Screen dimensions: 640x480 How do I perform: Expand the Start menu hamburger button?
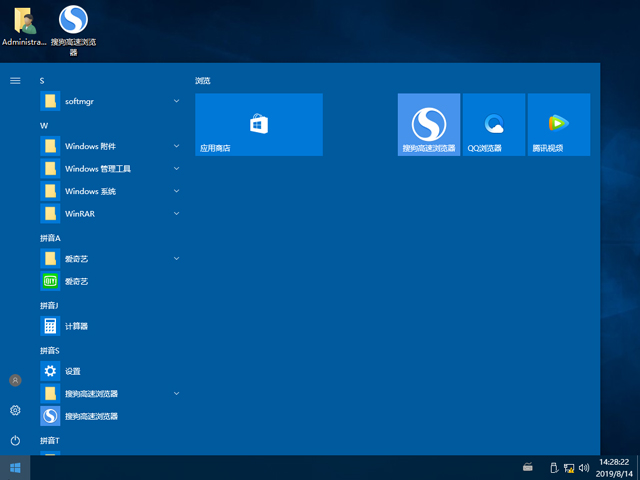click(15, 81)
